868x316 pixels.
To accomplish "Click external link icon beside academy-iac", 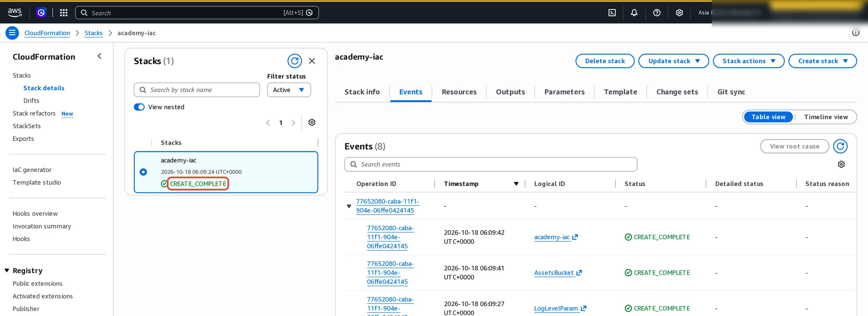I will [x=575, y=237].
